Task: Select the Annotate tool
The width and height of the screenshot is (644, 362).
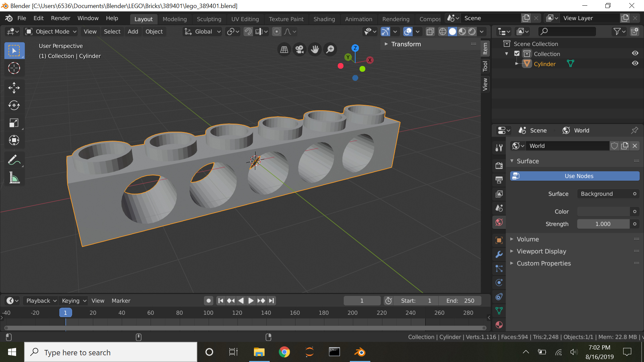Action: [14, 160]
